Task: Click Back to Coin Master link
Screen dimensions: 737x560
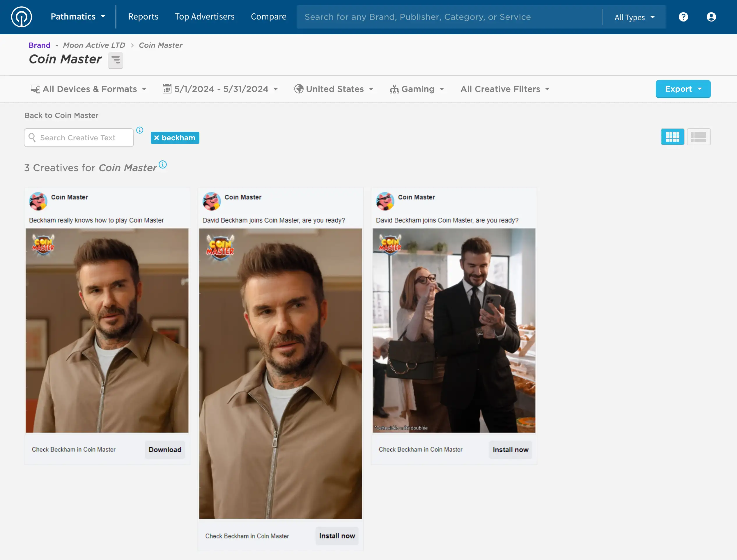Action: click(x=62, y=115)
